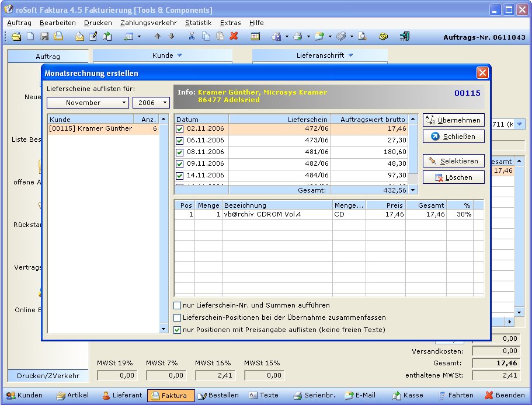Click the scissors cut icon in toolbar

[192, 37]
